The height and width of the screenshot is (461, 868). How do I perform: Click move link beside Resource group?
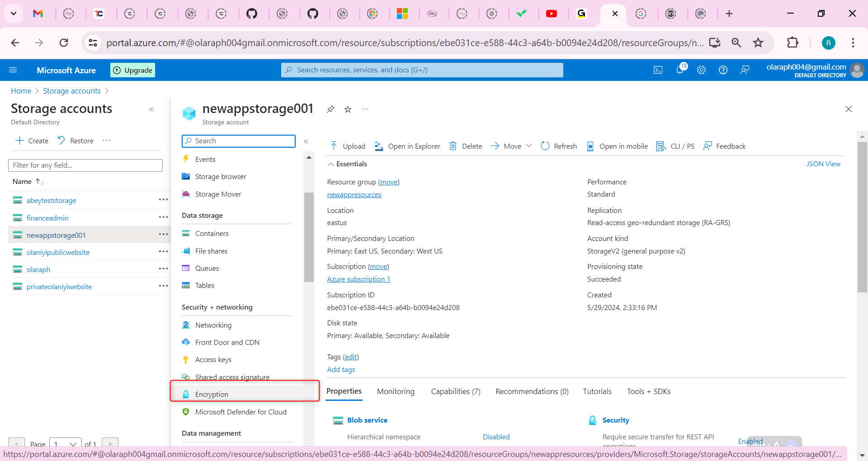[389, 182]
